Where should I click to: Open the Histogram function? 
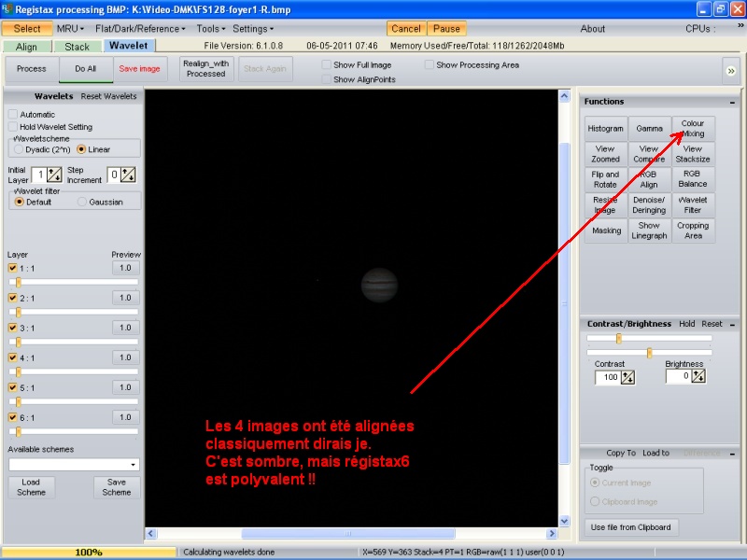pyautogui.click(x=605, y=128)
